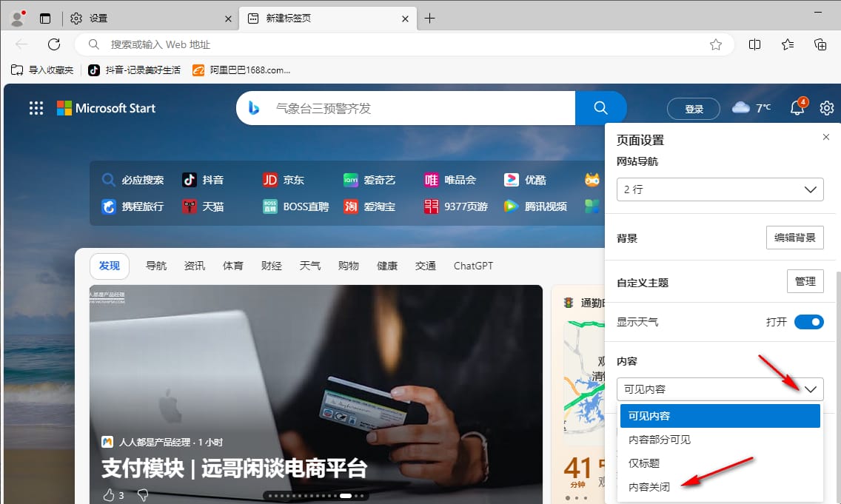This screenshot has height=504, width=841.
Task: Select the 交通 feed tab
Action: pyautogui.click(x=426, y=266)
